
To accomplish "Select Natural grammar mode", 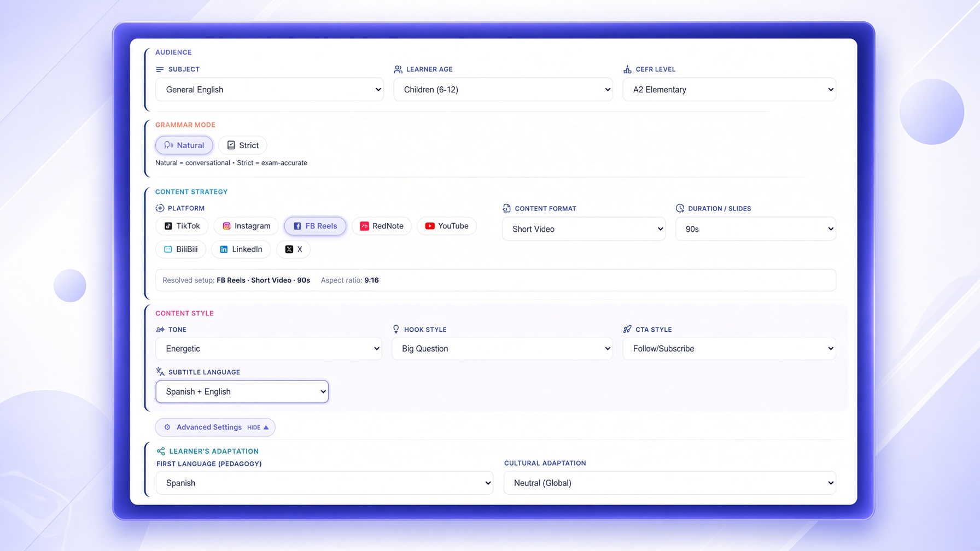I will 184,145.
